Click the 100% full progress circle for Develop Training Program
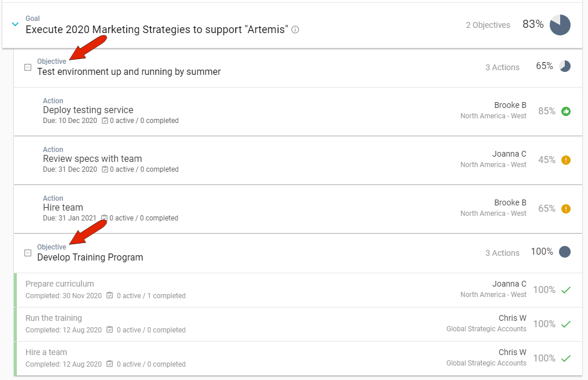The image size is (588, 380). 565,252
